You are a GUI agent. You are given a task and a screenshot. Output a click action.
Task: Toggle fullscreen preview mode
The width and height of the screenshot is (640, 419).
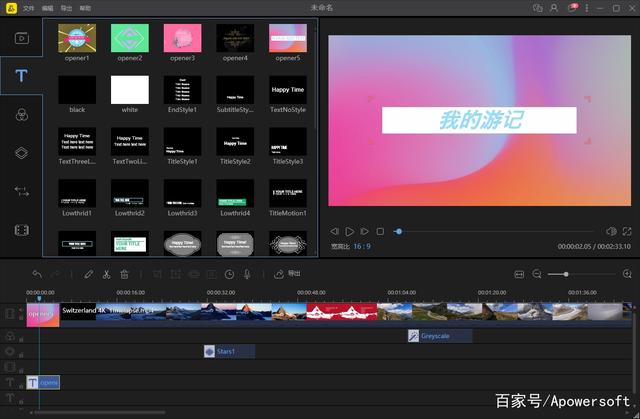[626, 231]
